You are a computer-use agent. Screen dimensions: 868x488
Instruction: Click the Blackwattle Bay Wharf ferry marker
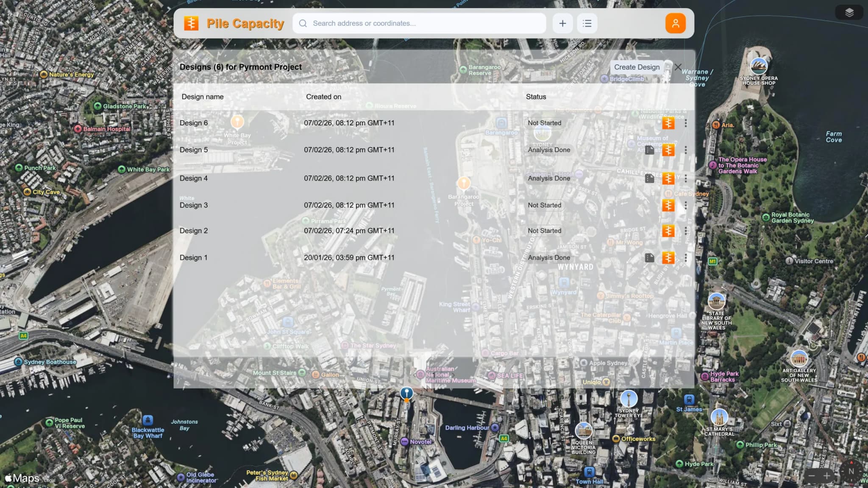click(147, 420)
